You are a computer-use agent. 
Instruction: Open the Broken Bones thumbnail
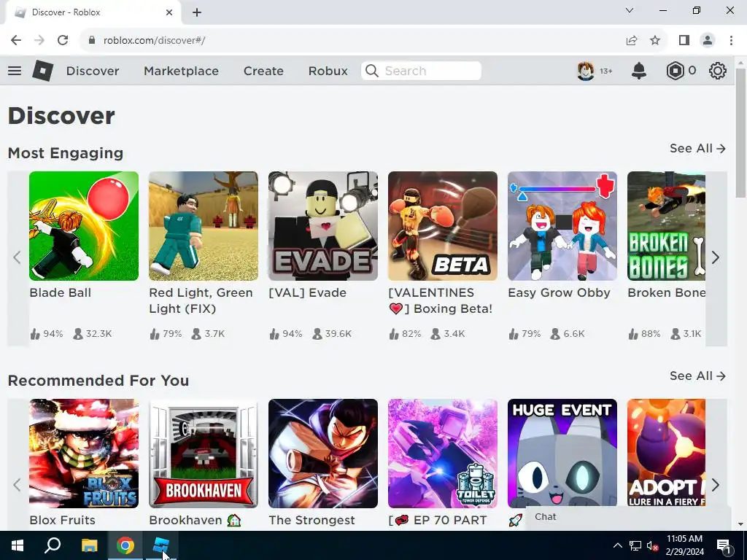[x=666, y=226]
